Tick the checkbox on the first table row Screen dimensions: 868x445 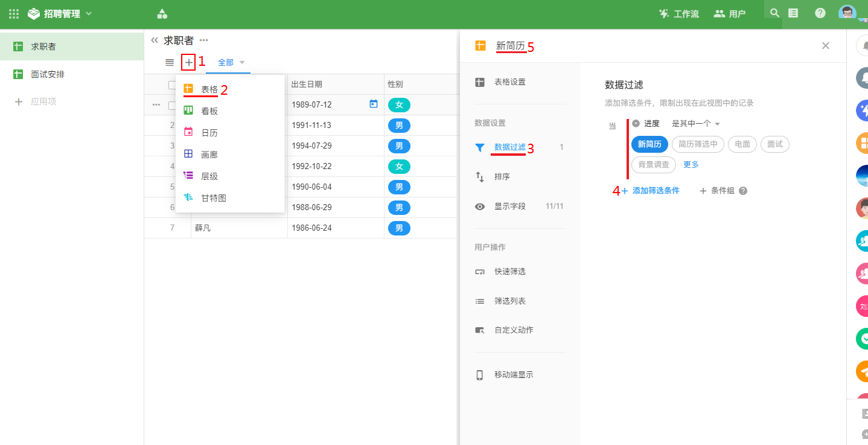(x=172, y=105)
